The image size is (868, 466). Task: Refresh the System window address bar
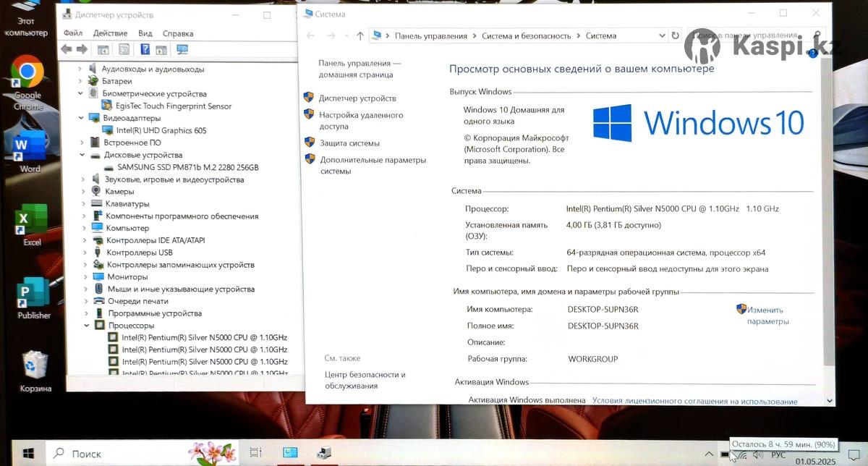pos(676,35)
